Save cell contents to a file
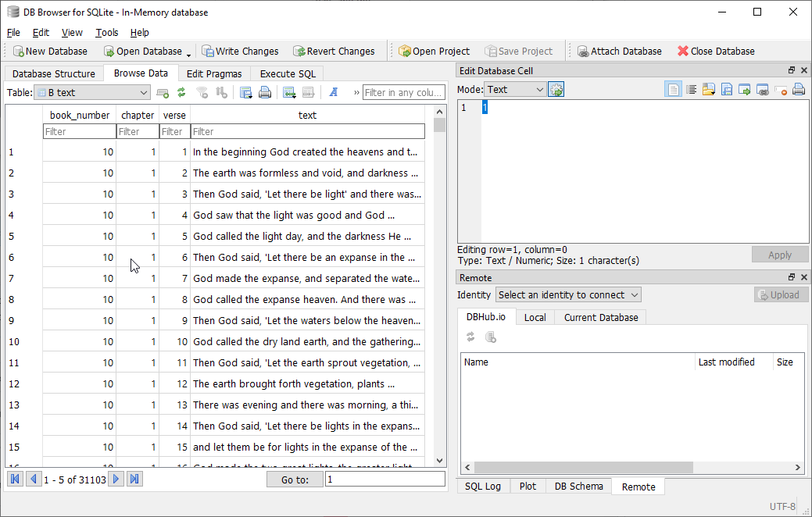This screenshot has width=812, height=517. 726,89
